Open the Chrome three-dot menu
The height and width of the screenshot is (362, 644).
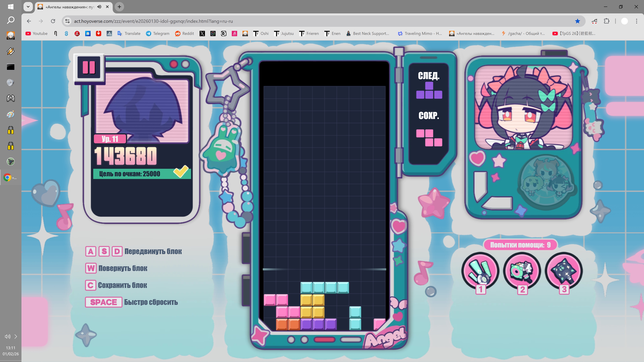636,21
